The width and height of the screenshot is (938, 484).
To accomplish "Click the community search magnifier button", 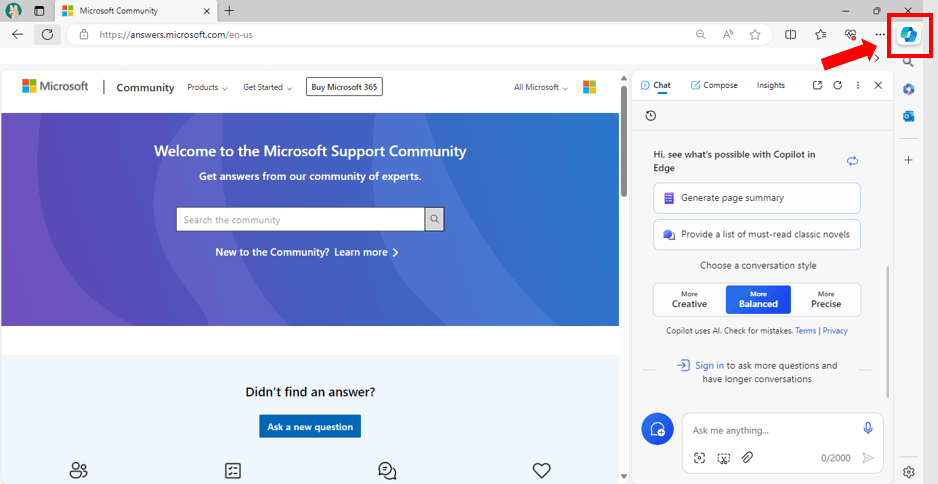I will (x=435, y=220).
